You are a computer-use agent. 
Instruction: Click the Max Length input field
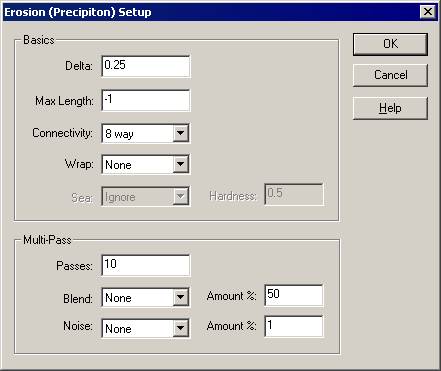(146, 100)
